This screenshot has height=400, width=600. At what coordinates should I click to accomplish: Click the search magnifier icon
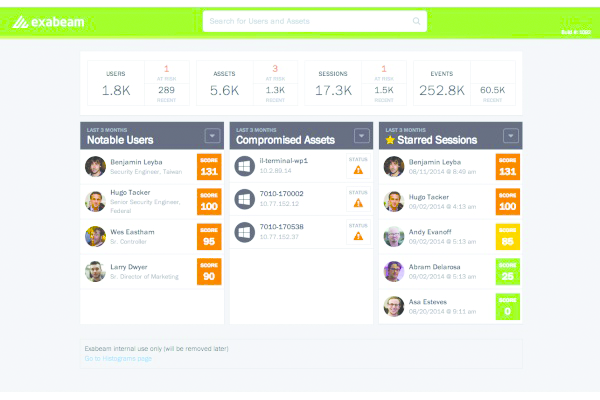(x=416, y=21)
